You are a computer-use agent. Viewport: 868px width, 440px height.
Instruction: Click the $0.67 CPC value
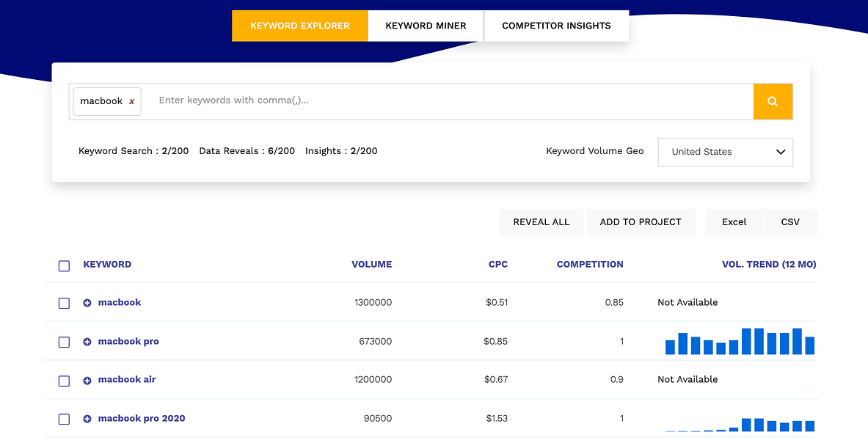pyautogui.click(x=496, y=379)
